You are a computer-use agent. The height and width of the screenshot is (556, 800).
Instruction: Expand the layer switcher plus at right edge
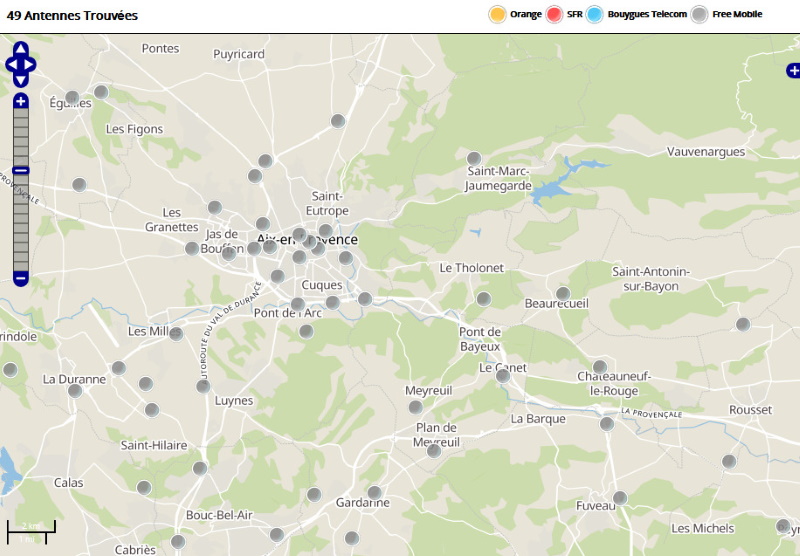(x=793, y=70)
